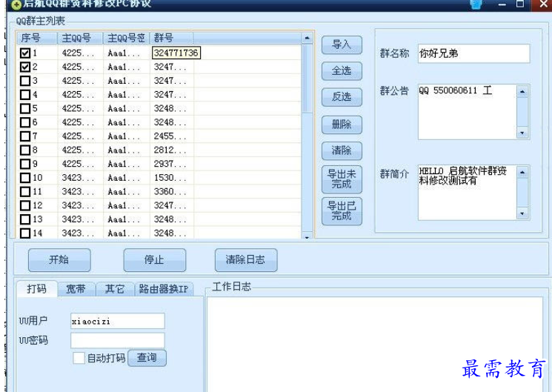Switch to the 路由器换IP tab
Image resolution: width=552 pixels, height=392 pixels.
pyautogui.click(x=164, y=289)
